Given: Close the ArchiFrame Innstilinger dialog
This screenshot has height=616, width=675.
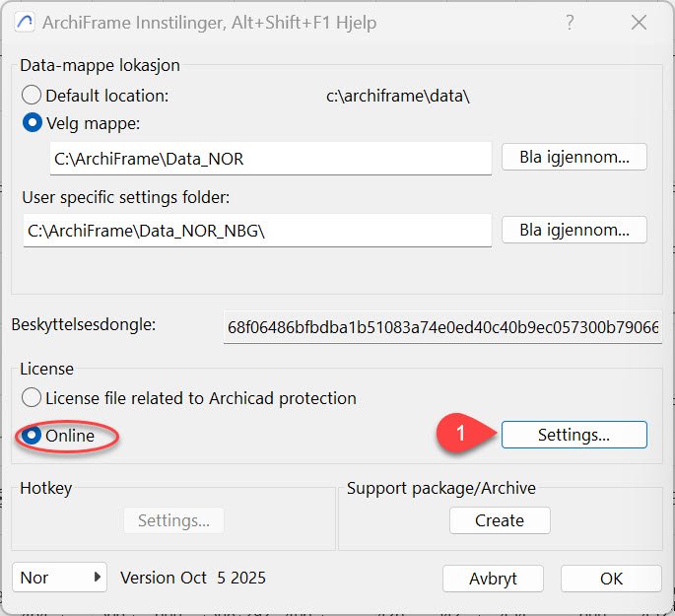Looking at the screenshot, I should click(x=639, y=22).
